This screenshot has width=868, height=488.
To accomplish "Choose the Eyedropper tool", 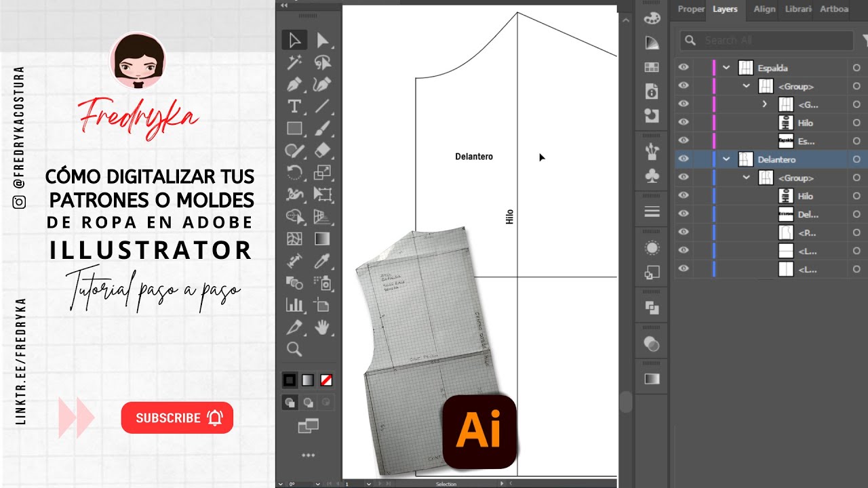I will 323,260.
